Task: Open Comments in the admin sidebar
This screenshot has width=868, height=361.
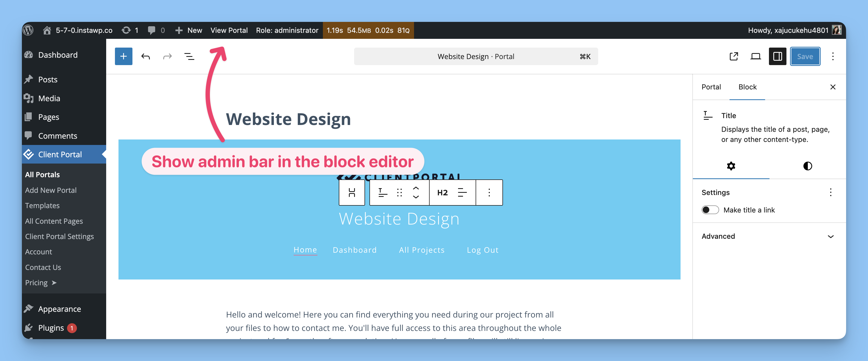Action: [x=64, y=136]
